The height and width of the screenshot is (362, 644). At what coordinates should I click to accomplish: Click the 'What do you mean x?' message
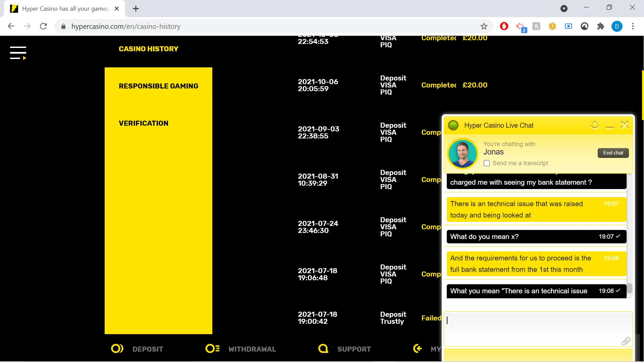coord(536,237)
